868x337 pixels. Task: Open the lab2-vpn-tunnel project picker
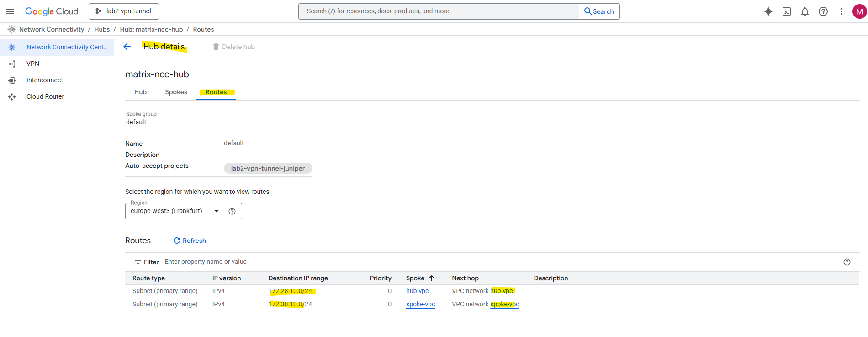pos(124,11)
